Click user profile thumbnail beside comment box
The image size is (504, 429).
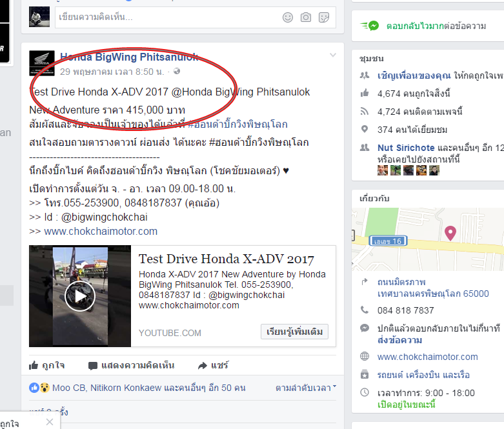coord(39,17)
